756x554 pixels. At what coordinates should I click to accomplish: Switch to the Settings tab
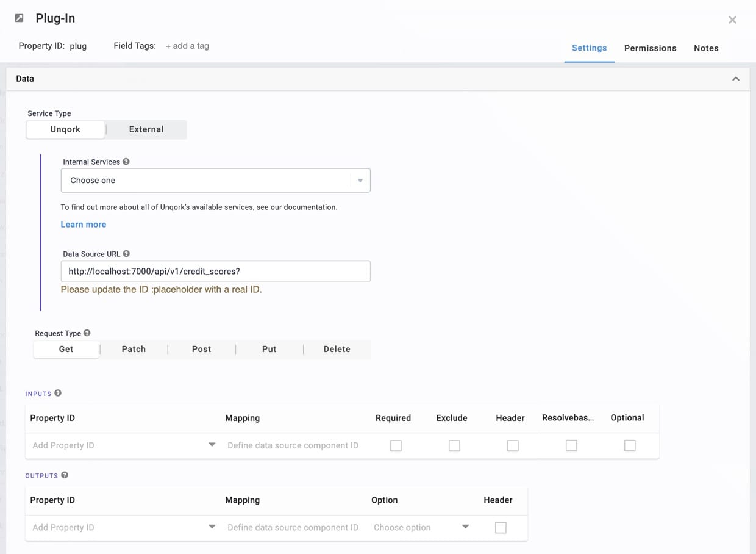(x=589, y=48)
